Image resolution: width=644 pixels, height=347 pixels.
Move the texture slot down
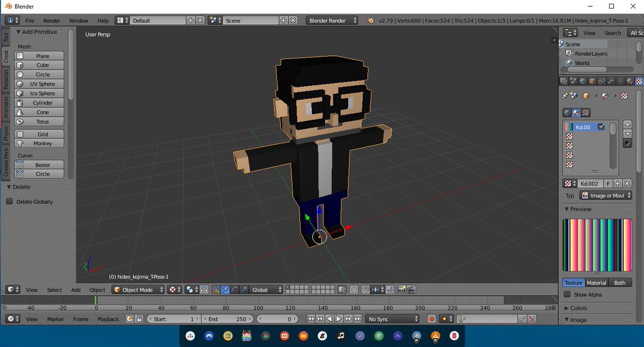tap(627, 134)
